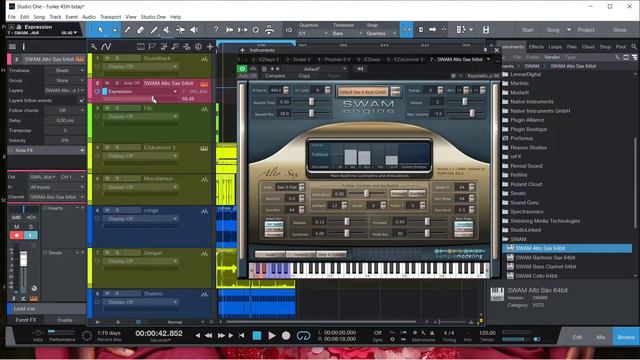Click the question mark help icon
The height and width of the screenshot is (360, 640).
point(216,30)
